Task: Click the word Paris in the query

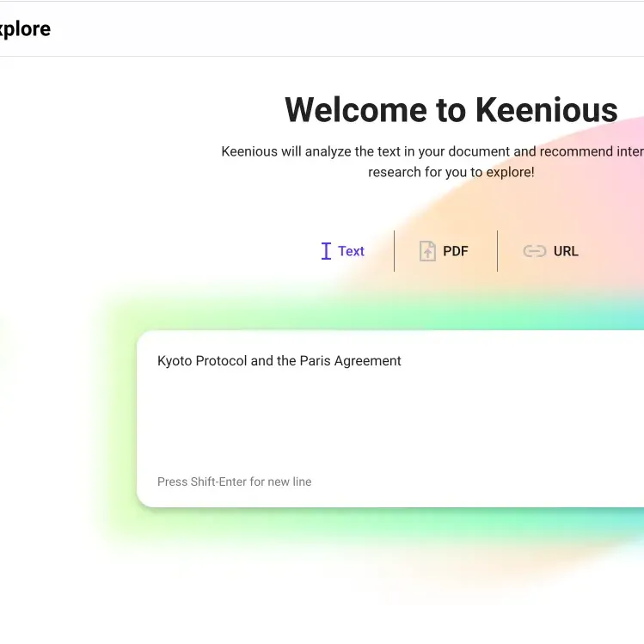Action: point(315,360)
